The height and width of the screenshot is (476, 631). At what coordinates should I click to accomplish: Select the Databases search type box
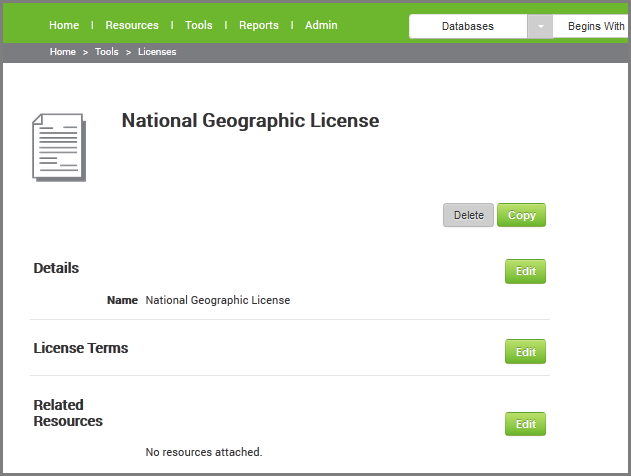point(468,27)
